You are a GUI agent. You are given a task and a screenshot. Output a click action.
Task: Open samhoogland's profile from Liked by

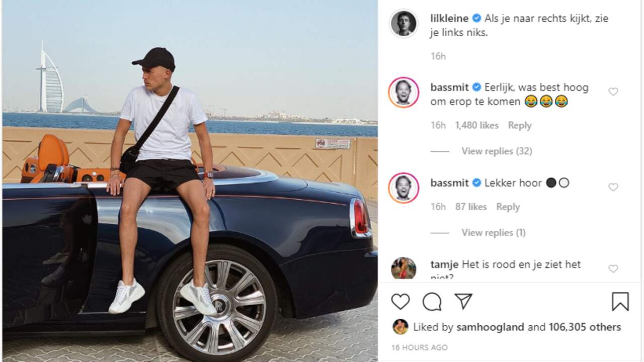click(x=491, y=327)
